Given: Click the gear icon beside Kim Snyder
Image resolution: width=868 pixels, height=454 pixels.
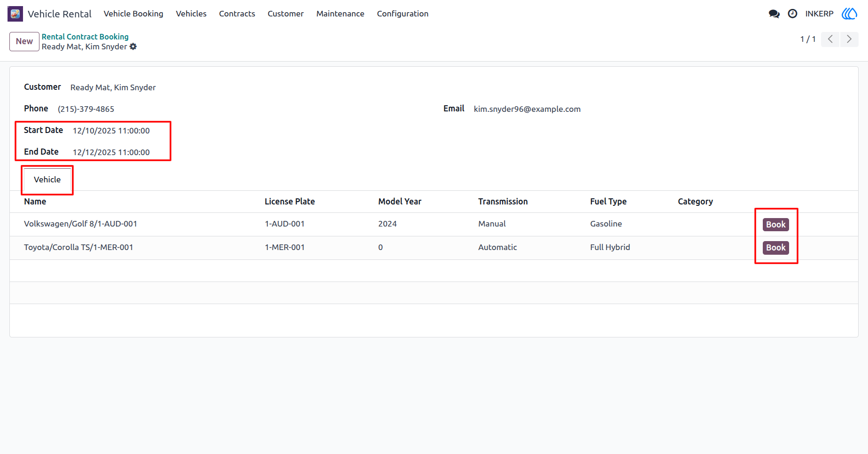Looking at the screenshot, I should click(133, 47).
